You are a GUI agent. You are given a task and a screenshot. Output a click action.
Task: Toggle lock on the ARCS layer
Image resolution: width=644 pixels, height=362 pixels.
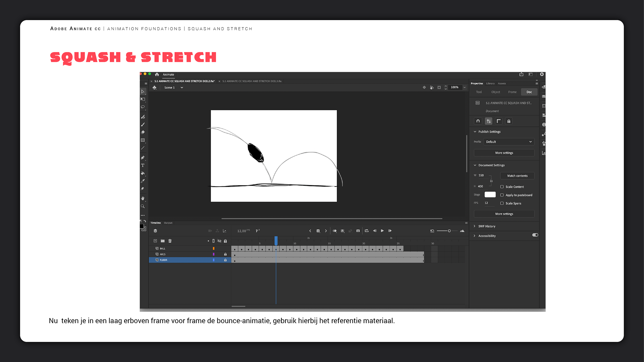(x=225, y=254)
